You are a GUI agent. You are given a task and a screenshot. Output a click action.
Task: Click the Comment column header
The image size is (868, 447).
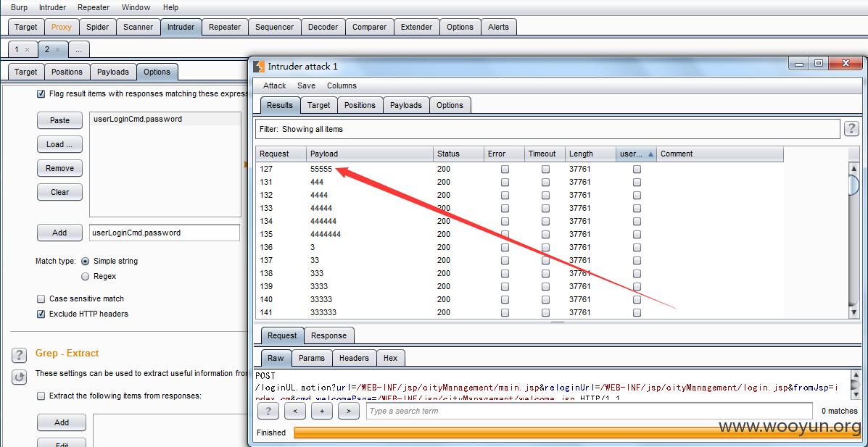tap(719, 154)
